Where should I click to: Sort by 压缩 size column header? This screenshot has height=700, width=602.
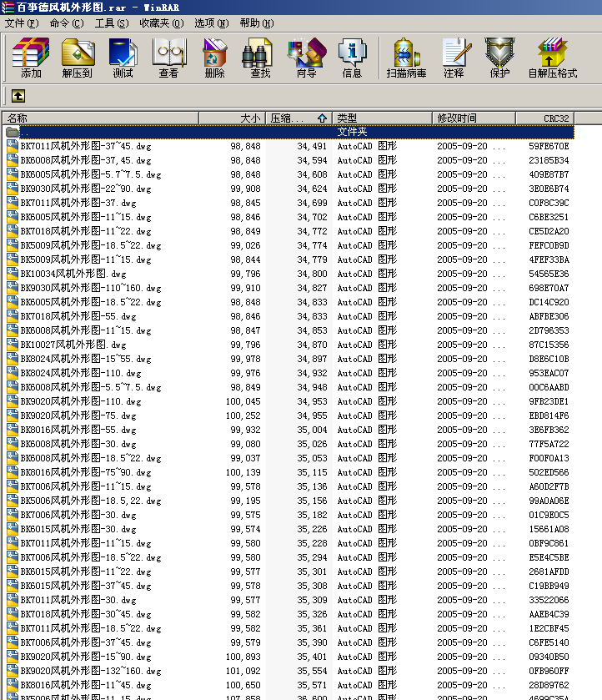[299, 118]
